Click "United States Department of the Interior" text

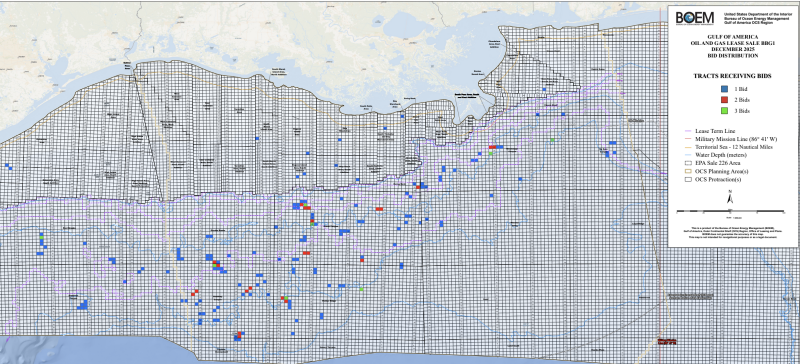tap(758, 14)
